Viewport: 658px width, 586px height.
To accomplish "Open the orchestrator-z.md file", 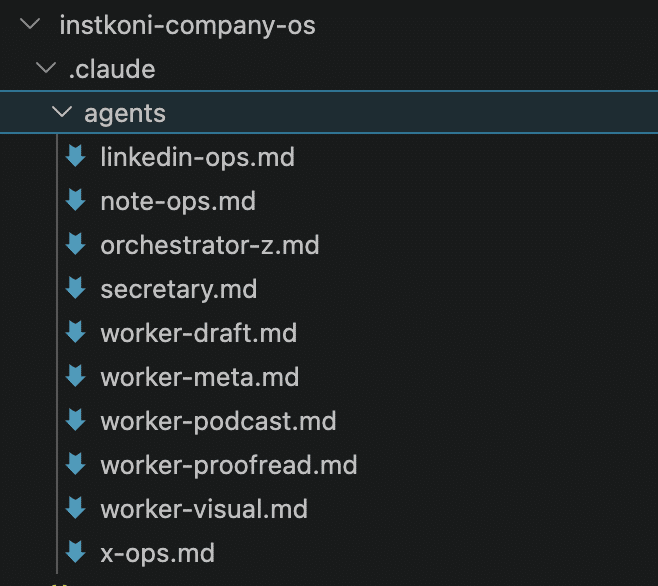I will click(209, 245).
